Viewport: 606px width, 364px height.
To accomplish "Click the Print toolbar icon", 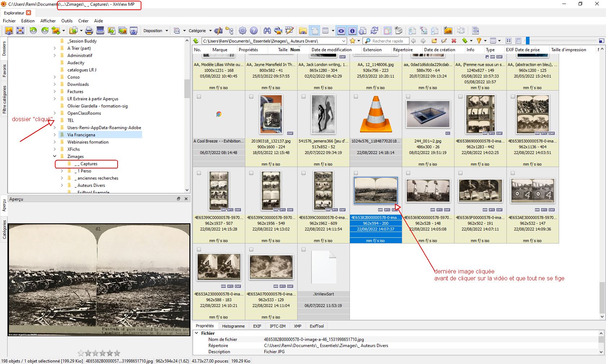I will coord(89,31).
